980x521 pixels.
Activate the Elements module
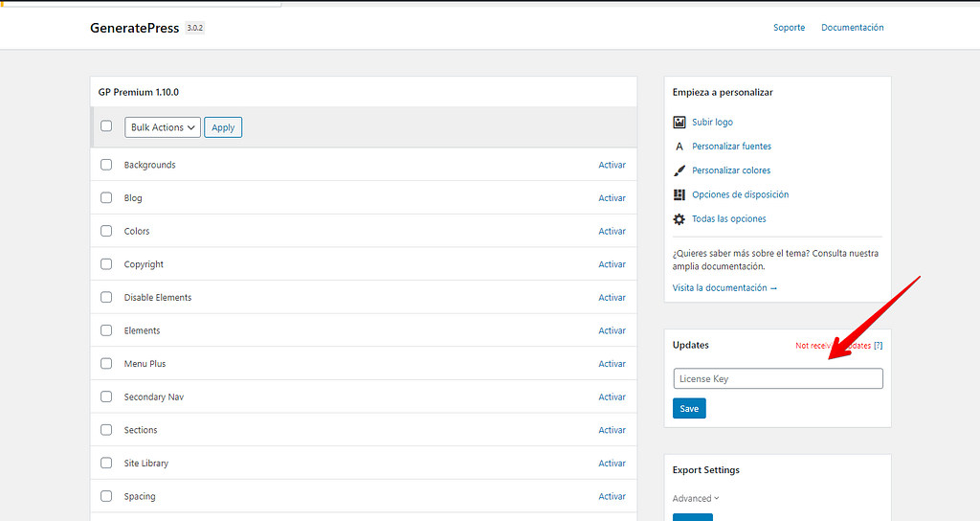click(x=612, y=330)
